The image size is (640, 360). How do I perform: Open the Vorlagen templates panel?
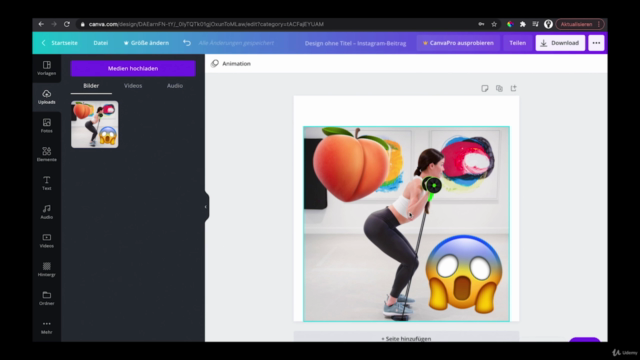[x=47, y=68]
